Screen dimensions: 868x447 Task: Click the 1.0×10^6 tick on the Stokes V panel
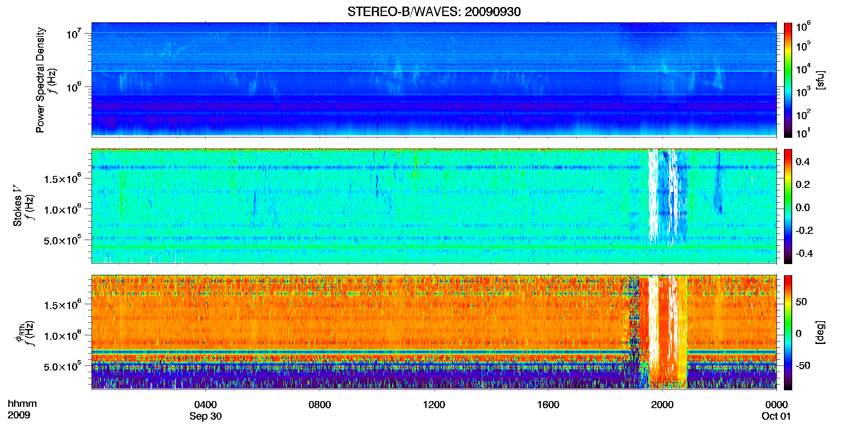[62, 210]
